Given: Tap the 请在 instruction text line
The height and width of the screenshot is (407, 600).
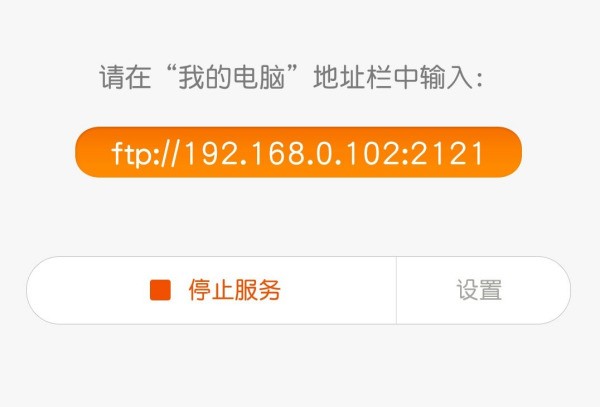Looking at the screenshot, I should [x=291, y=77].
